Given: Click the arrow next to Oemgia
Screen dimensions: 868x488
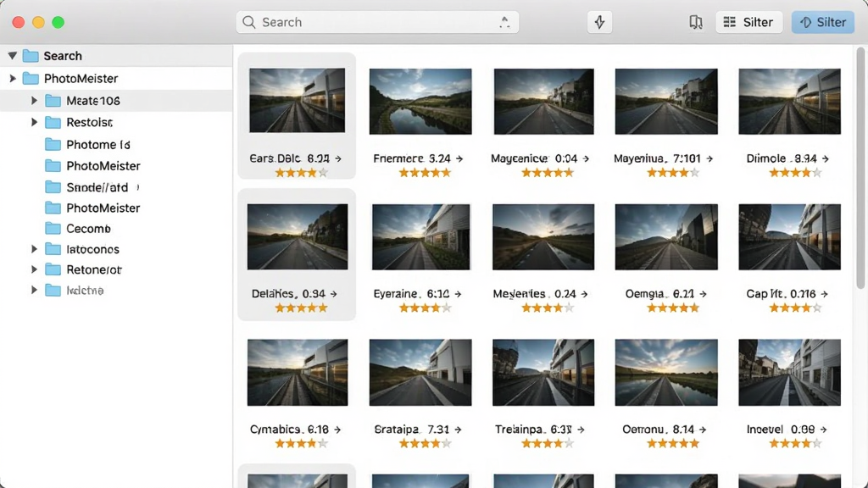Looking at the screenshot, I should [703, 294].
